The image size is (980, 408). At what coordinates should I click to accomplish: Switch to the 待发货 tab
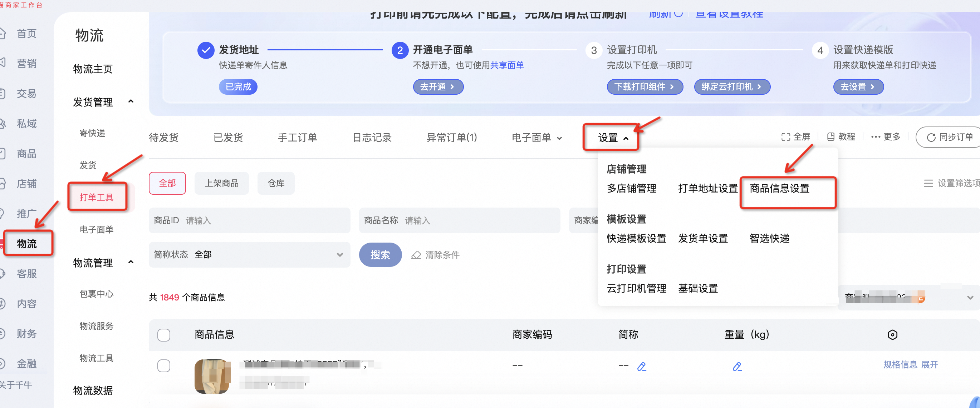[x=163, y=138]
